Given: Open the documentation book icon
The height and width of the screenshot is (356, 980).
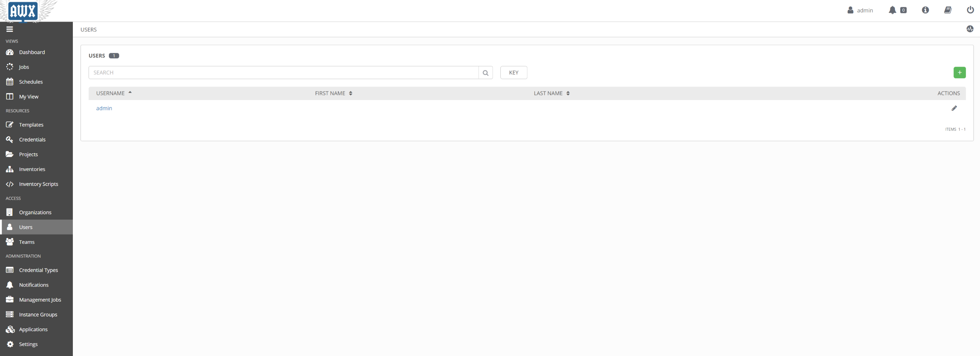Looking at the screenshot, I should [x=947, y=10].
